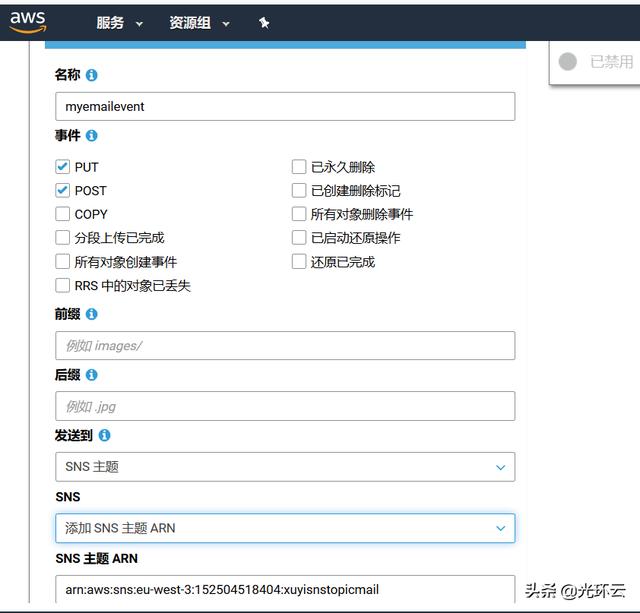The width and height of the screenshot is (640, 613).
Task: Uncheck the PUT event checkbox
Action: click(x=62, y=167)
